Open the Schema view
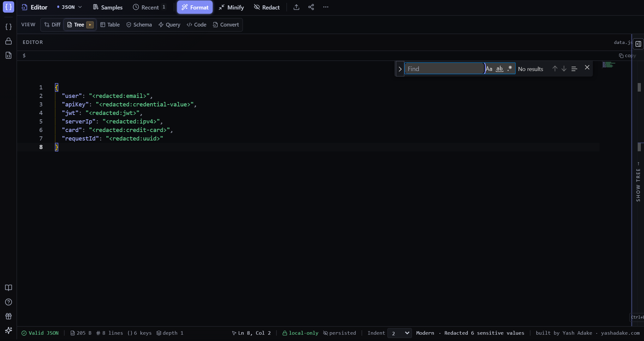The height and width of the screenshot is (341, 644). point(139,25)
